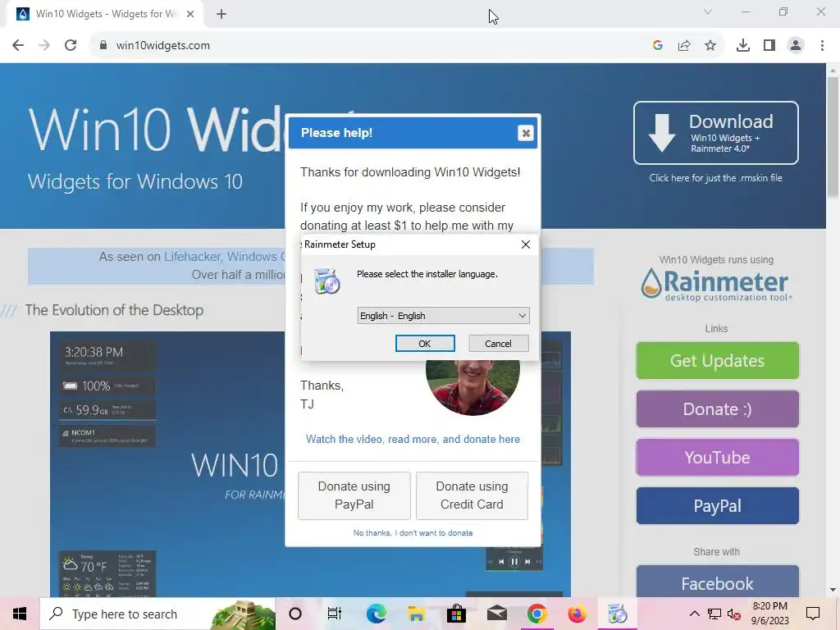Show hidden system tray icons
The height and width of the screenshot is (630, 840).
[694, 614]
